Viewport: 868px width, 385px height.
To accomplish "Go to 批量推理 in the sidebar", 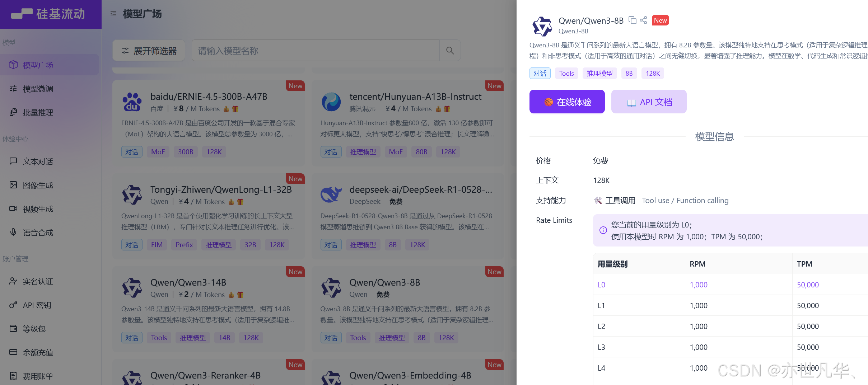I will [50, 112].
